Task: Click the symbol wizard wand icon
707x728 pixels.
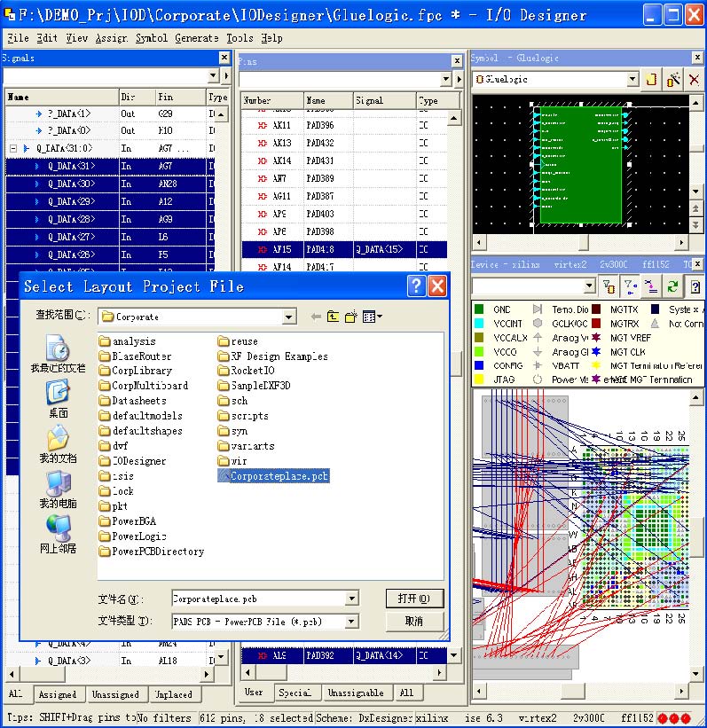Action: pyautogui.click(x=673, y=80)
